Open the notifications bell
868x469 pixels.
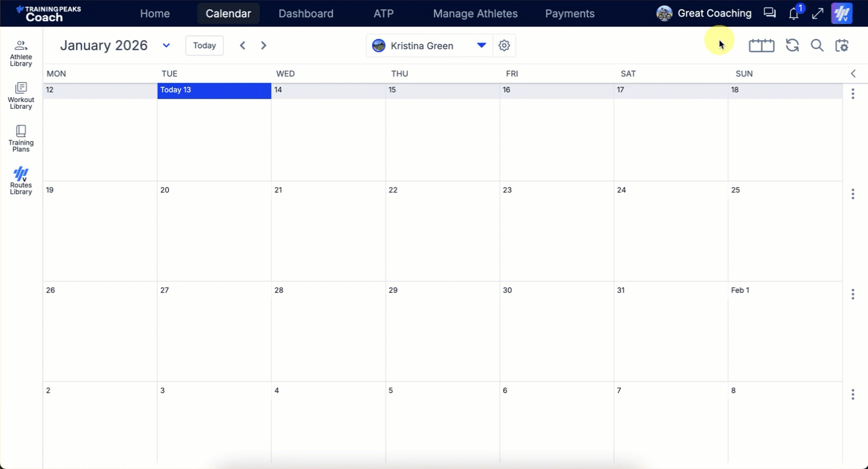tap(794, 13)
